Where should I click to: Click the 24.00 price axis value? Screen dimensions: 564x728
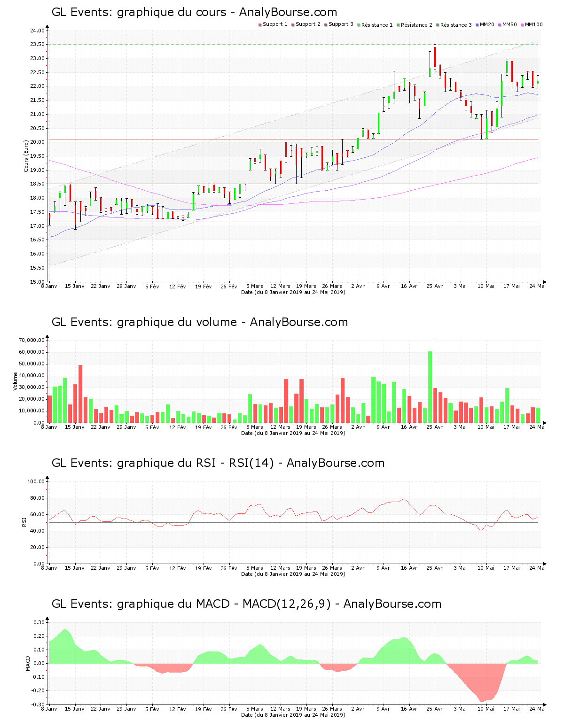pos(37,31)
